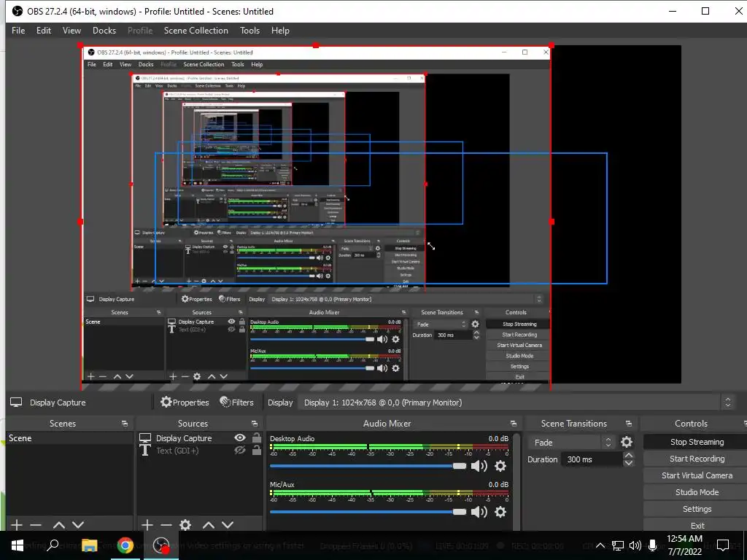Open Windows Start menu
Image resolution: width=747 pixels, height=560 pixels.
pyautogui.click(x=18, y=545)
